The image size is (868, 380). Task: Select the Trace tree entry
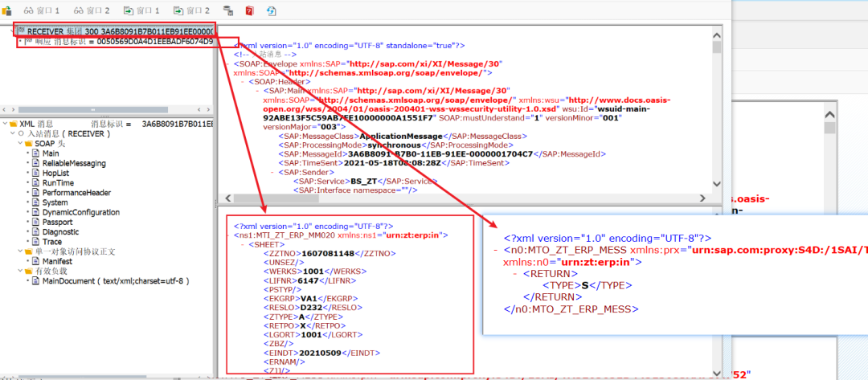(52, 242)
